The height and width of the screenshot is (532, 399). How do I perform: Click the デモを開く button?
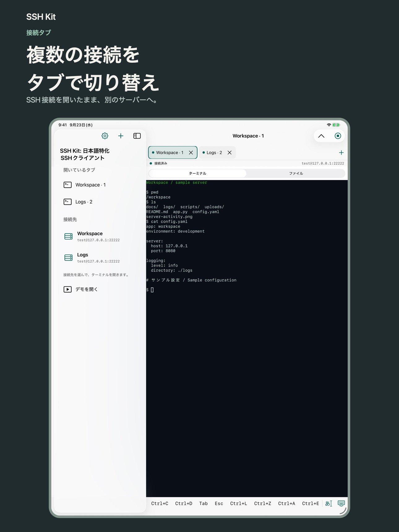pos(100,289)
